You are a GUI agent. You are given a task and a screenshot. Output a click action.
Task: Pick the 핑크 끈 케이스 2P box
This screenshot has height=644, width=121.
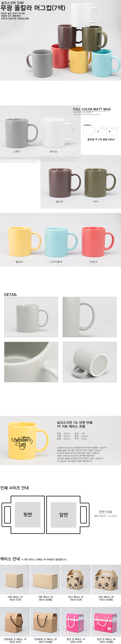pos(106,622)
